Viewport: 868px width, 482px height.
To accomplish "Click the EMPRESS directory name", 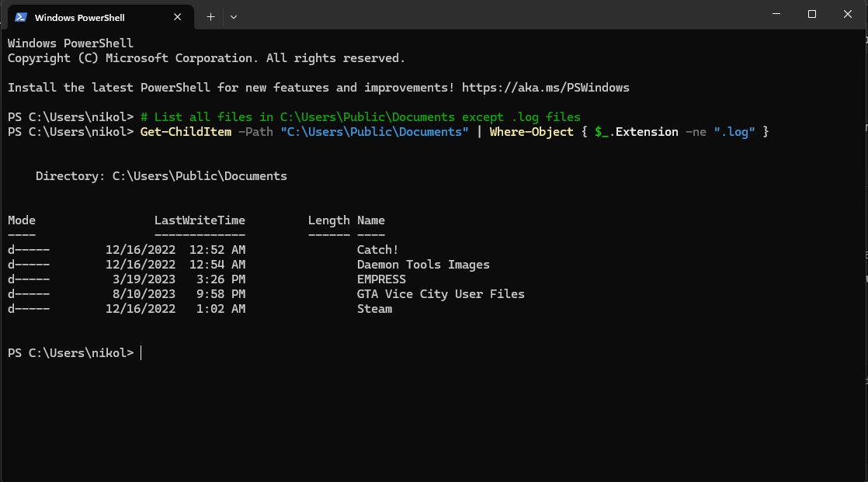I will (x=381, y=279).
